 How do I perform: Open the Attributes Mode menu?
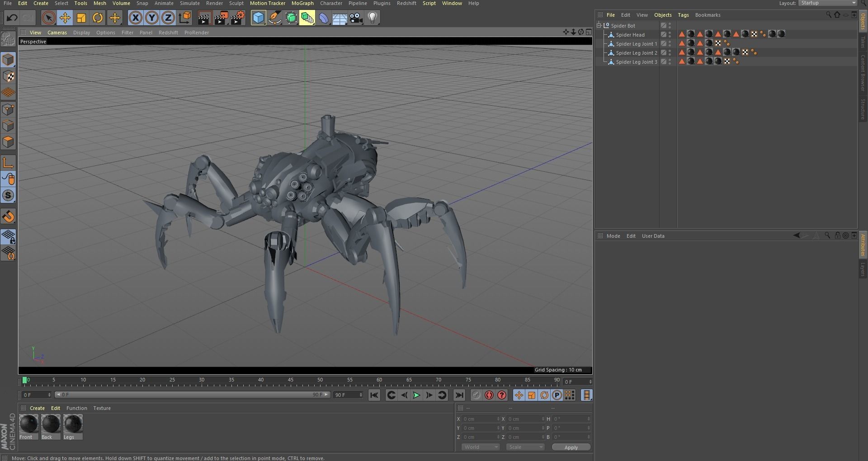(x=613, y=236)
